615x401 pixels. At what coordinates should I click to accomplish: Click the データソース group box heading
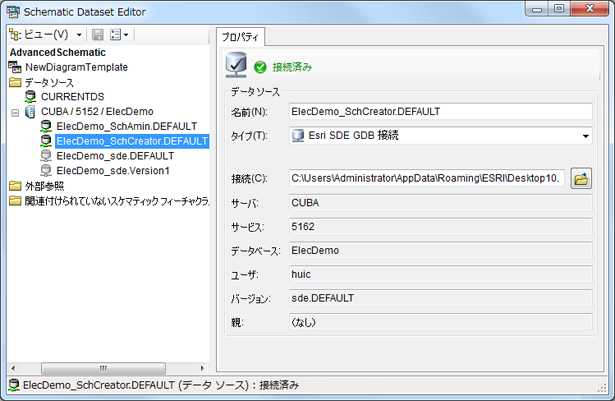(x=255, y=92)
